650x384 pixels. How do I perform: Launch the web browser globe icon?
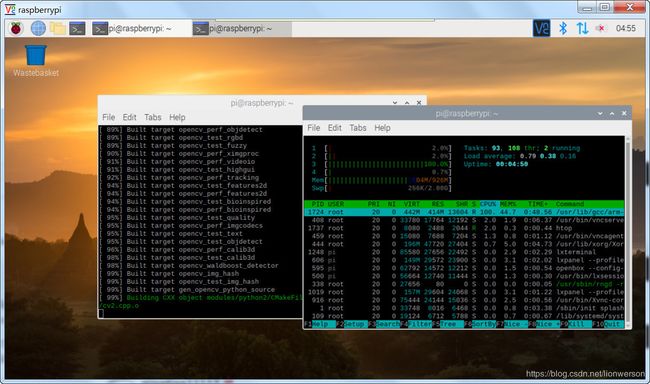click(x=38, y=28)
